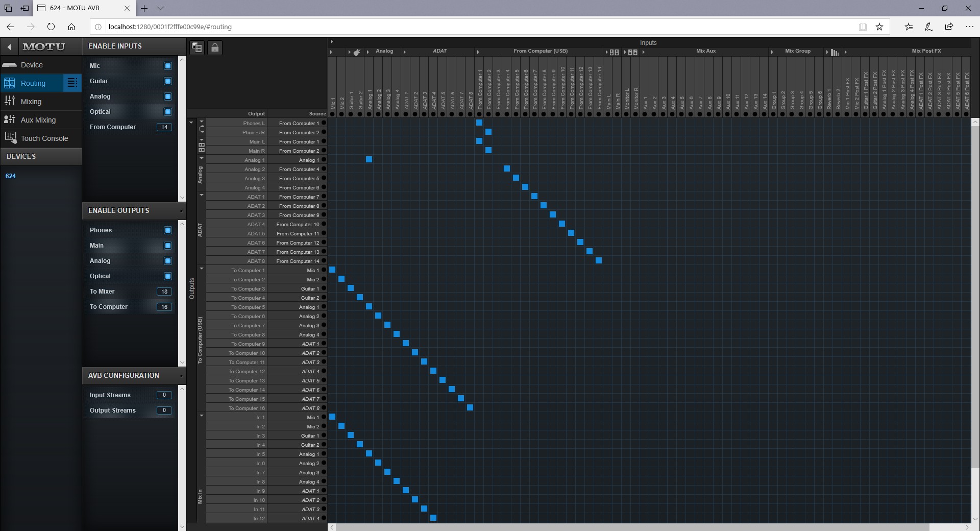The image size is (980, 531).
Task: Toggle Analog output enable checkbox
Action: coord(167,260)
